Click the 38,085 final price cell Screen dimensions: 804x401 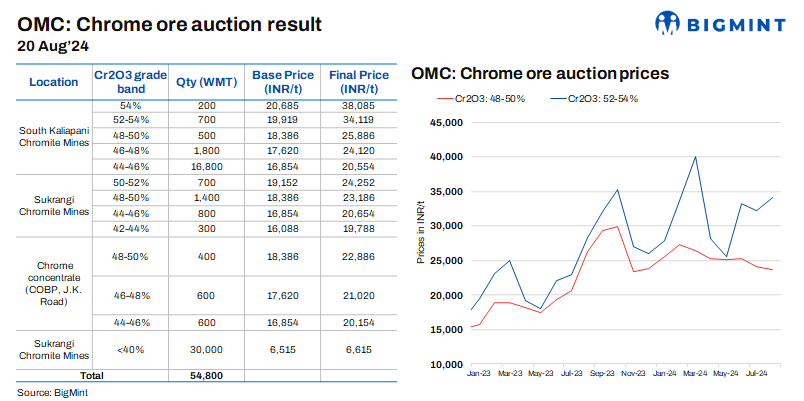click(x=359, y=105)
